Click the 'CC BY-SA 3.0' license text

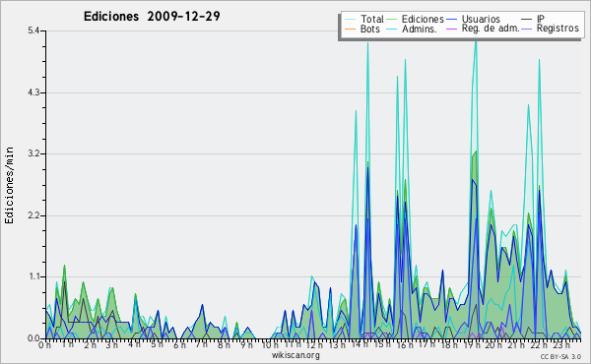[560, 356]
